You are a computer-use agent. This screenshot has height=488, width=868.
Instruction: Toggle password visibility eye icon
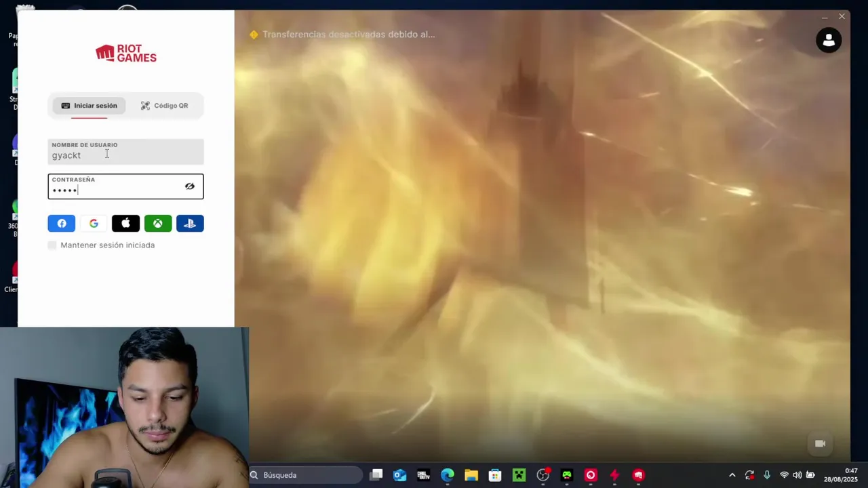tap(190, 186)
